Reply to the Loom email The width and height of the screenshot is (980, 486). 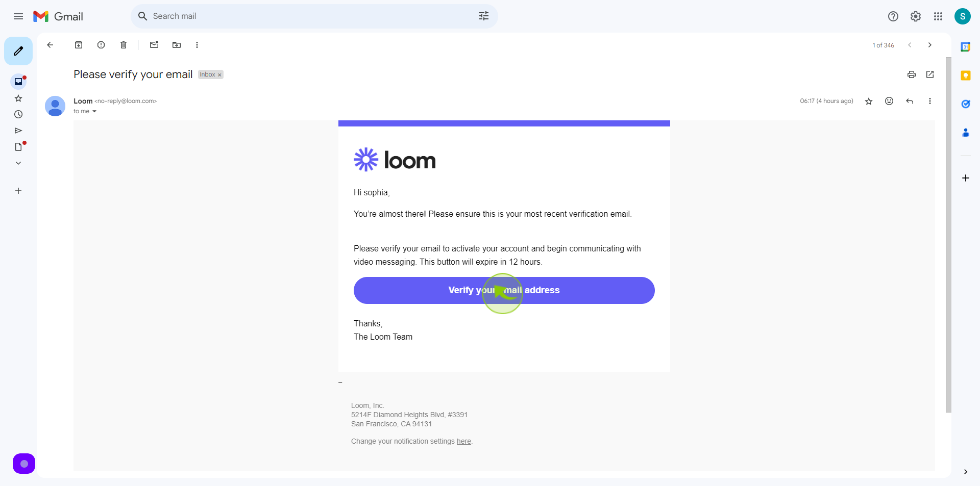[910, 101]
